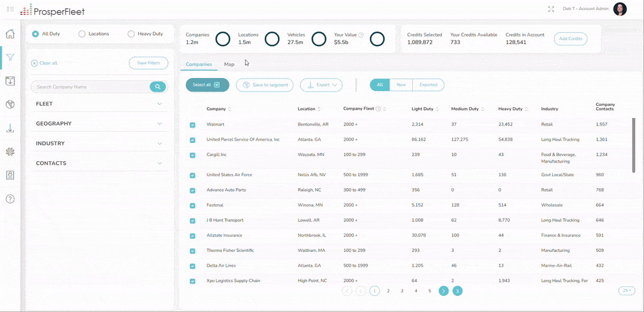
Task: Expand the INDUSTRY filter section
Action: [100, 143]
